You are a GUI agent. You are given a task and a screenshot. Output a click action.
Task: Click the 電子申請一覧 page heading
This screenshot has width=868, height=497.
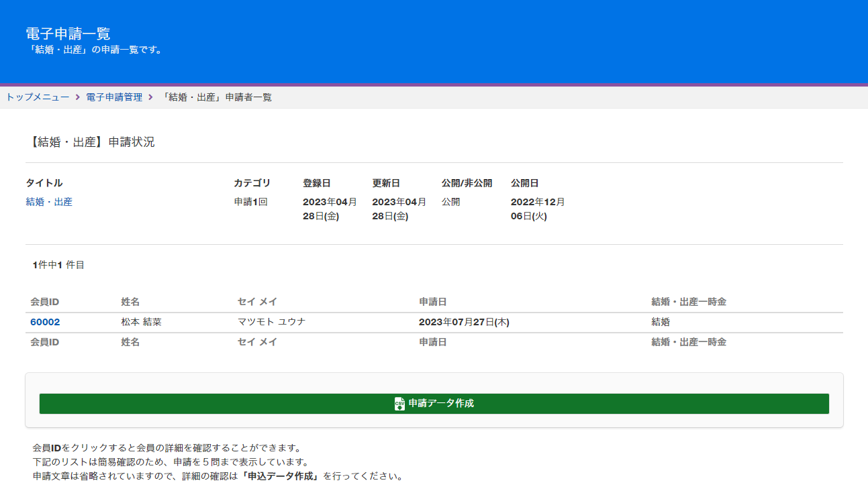tap(68, 34)
